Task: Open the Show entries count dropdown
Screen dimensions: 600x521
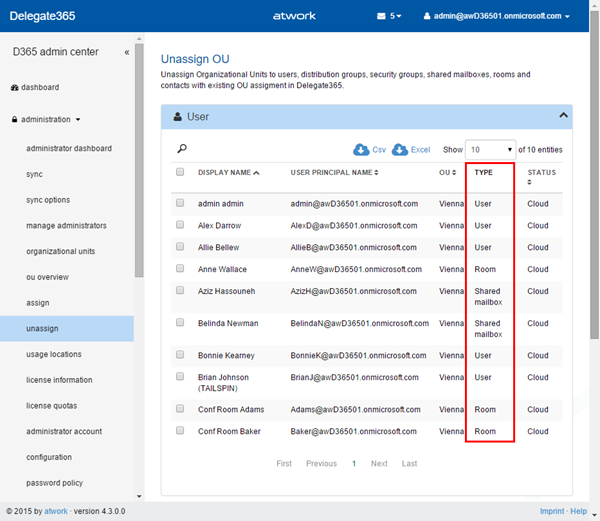Action: pyautogui.click(x=491, y=149)
